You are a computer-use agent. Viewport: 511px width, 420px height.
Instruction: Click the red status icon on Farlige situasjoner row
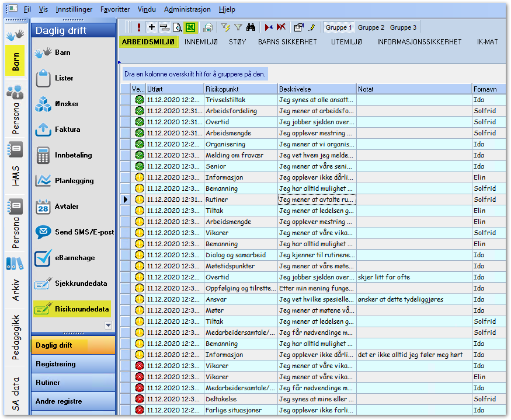point(140,410)
